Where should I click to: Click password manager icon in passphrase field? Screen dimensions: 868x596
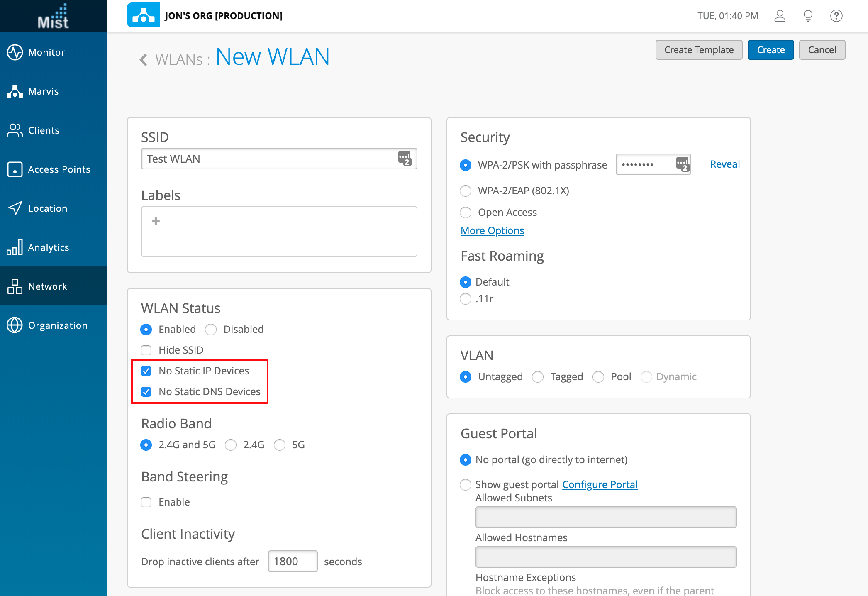(x=683, y=164)
